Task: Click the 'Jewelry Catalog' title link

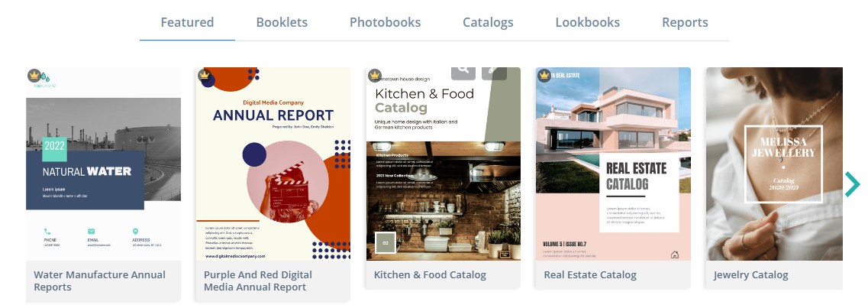Action: click(750, 275)
